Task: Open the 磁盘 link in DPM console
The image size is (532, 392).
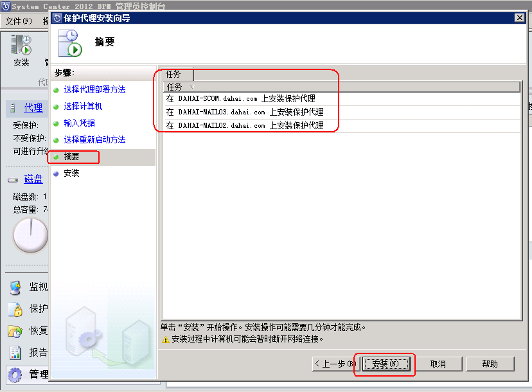Action: coord(33,179)
